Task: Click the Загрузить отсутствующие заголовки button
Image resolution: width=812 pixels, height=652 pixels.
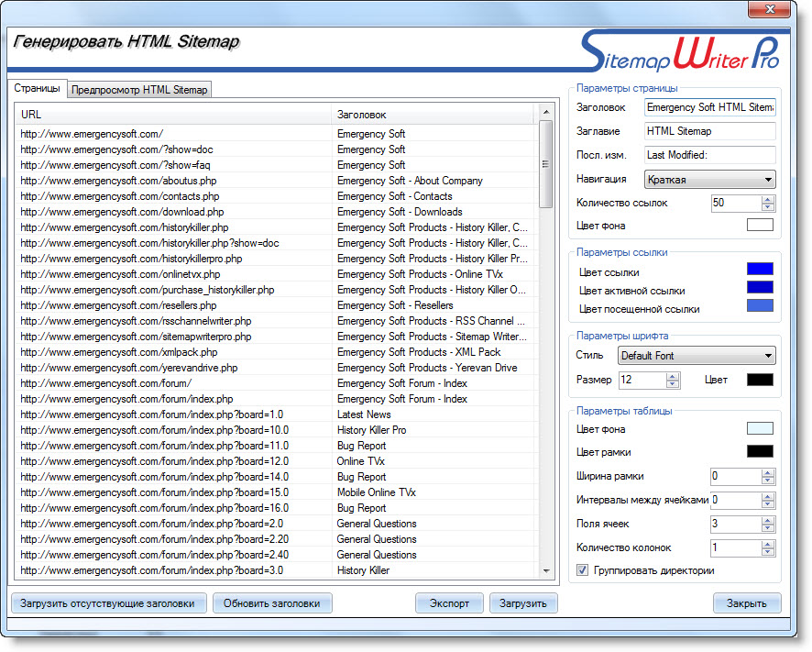Action: (x=107, y=603)
